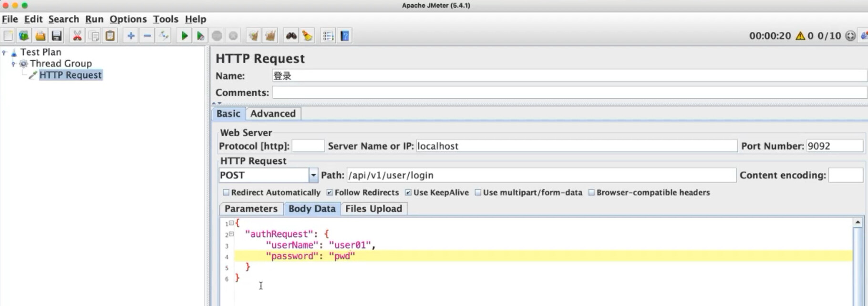
Task: Uncheck the Follow Redirects checkbox
Action: tap(330, 192)
